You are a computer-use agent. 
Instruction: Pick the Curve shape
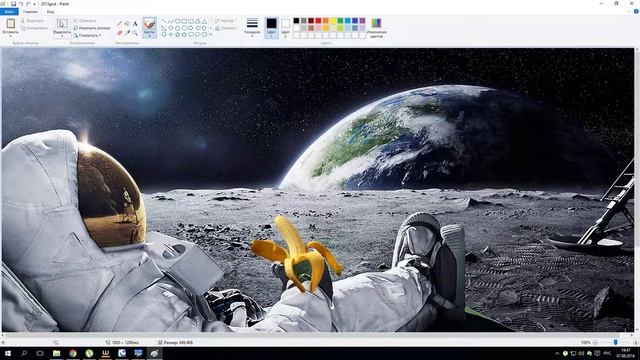click(x=171, y=21)
